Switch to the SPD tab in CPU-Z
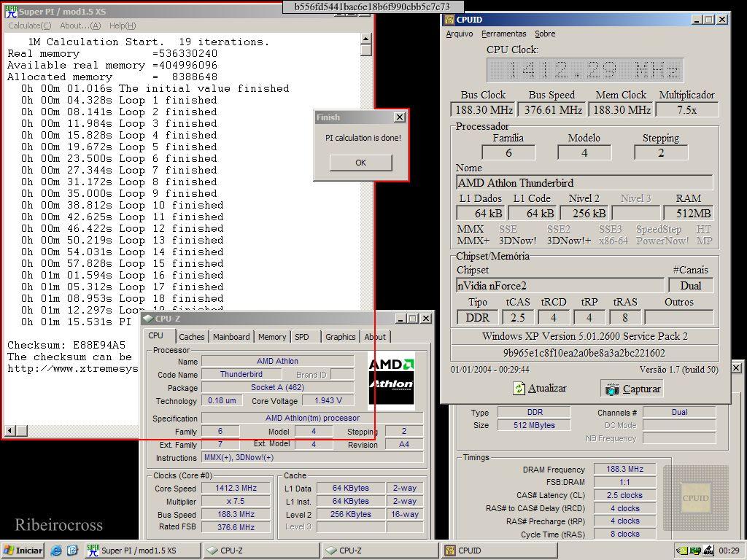The width and height of the screenshot is (747, 560). (x=301, y=337)
